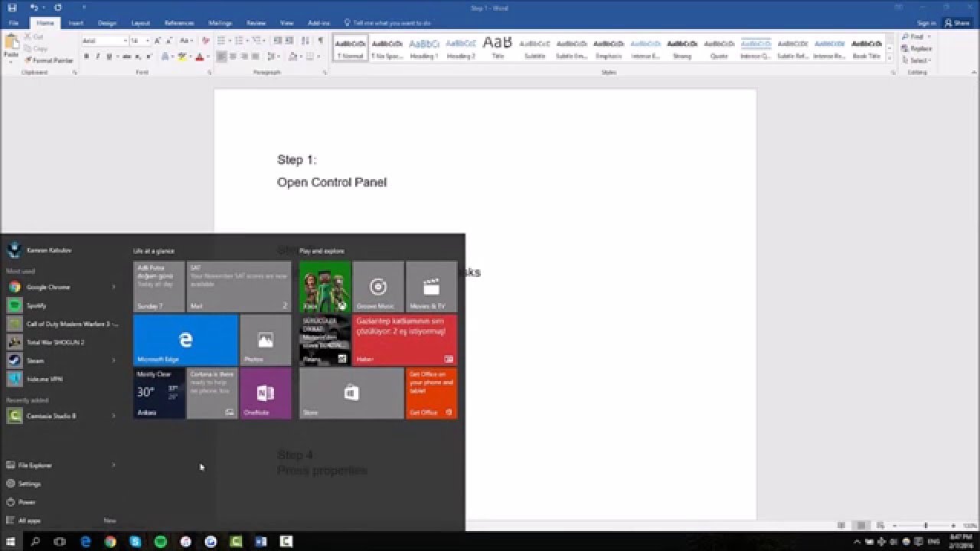Click the Sign in link
980x551 pixels.
click(x=926, y=23)
